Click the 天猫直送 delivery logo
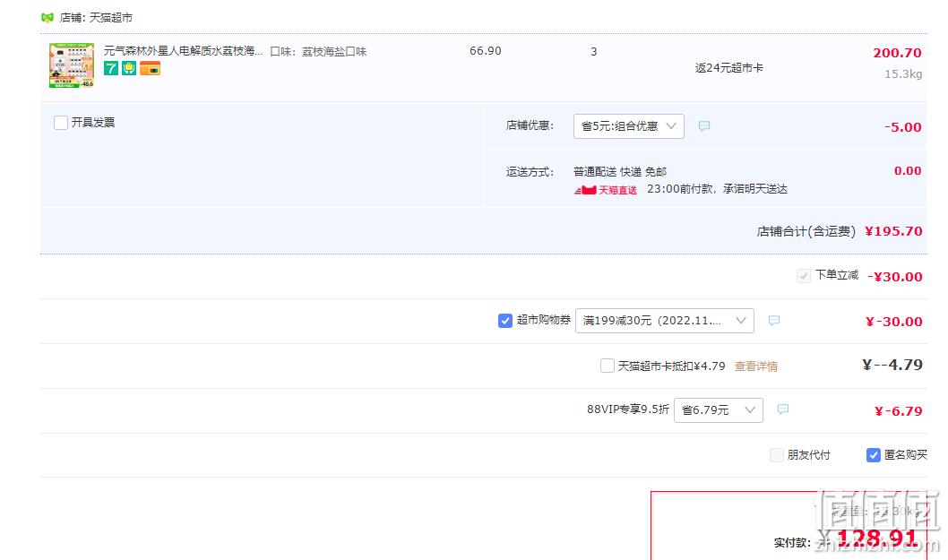The height and width of the screenshot is (560, 948). pos(605,190)
